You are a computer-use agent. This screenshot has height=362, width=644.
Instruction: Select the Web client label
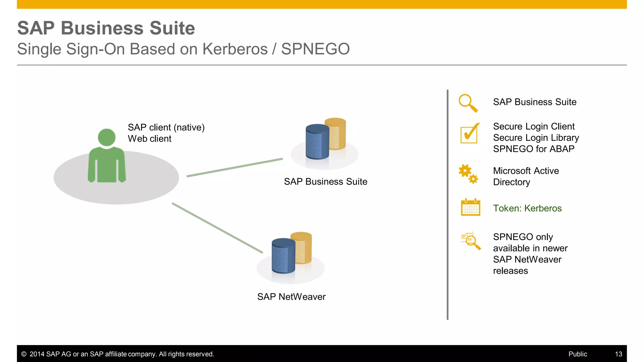pyautogui.click(x=150, y=139)
